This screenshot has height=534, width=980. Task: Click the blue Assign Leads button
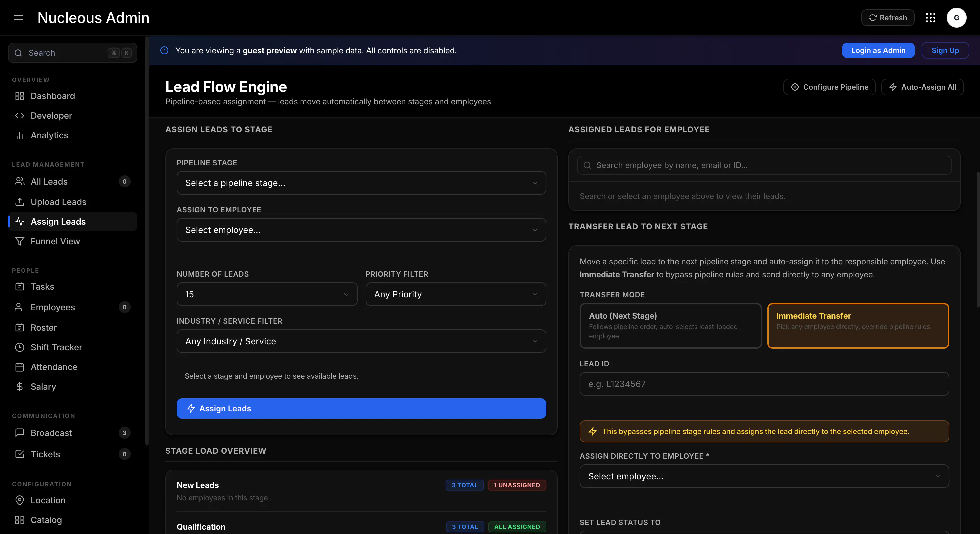pos(361,408)
